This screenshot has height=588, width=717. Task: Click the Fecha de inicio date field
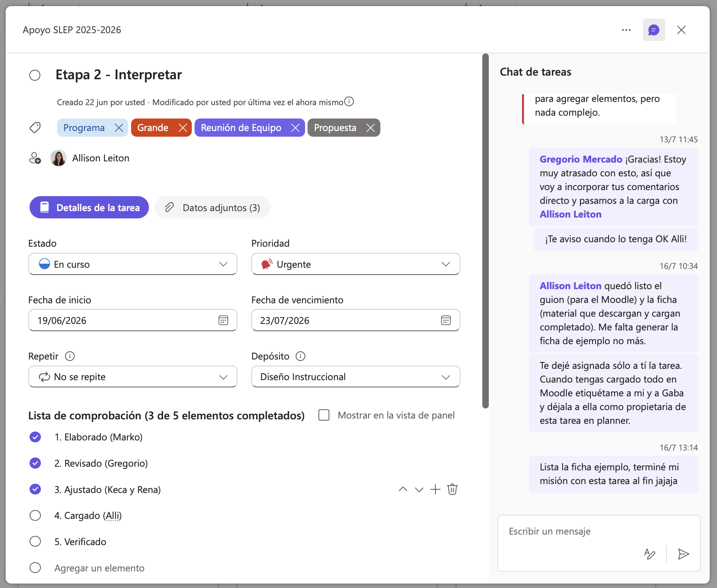(133, 320)
